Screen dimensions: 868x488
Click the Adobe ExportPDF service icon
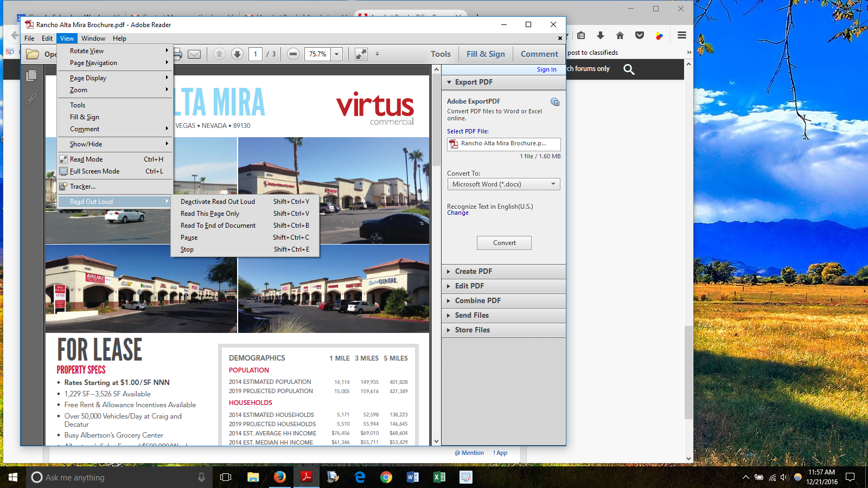pyautogui.click(x=555, y=101)
